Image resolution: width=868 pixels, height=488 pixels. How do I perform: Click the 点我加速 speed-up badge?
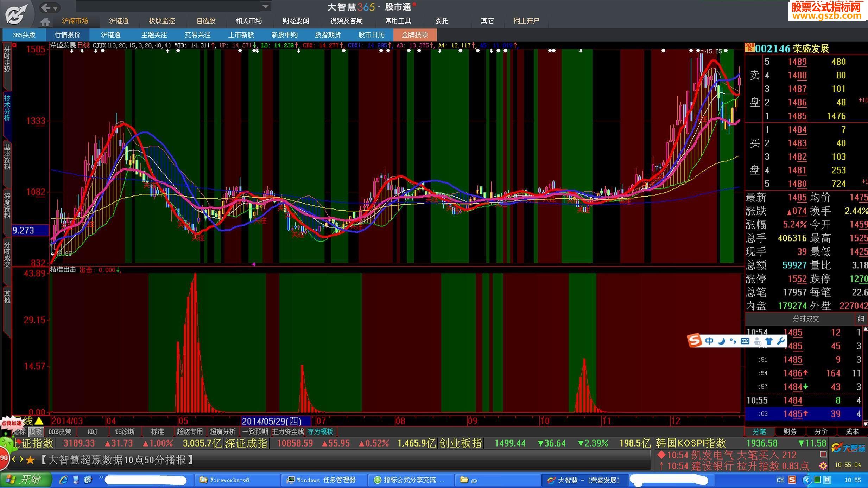pyautogui.click(x=12, y=423)
